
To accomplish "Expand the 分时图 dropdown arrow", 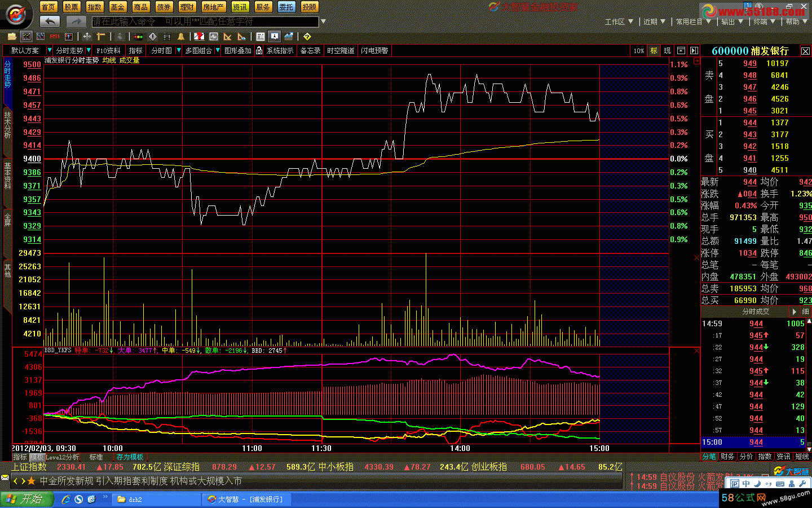I will (179, 50).
